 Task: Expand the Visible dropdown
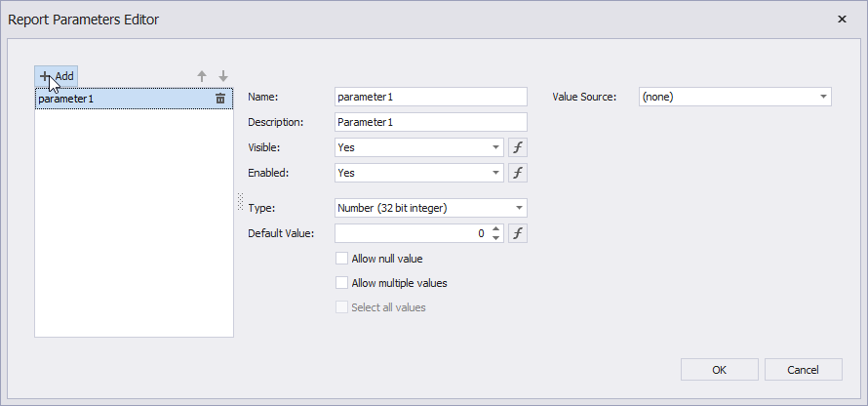(496, 147)
